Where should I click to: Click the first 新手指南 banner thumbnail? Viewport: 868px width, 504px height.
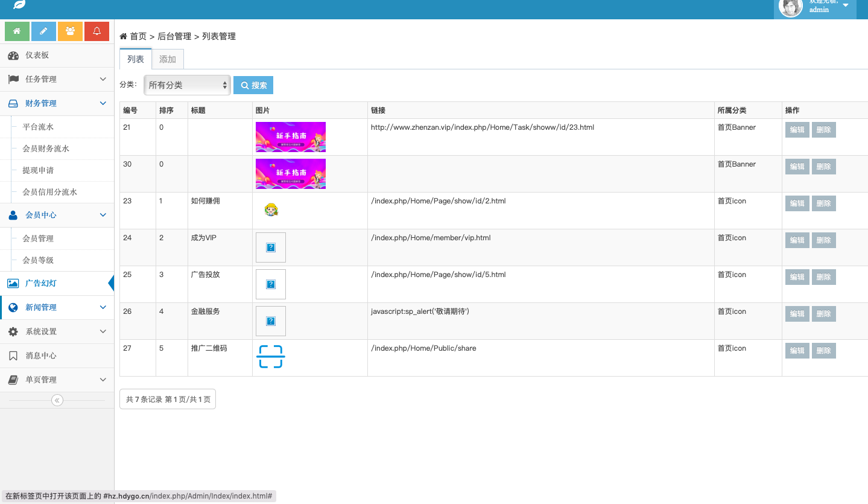pos(290,137)
